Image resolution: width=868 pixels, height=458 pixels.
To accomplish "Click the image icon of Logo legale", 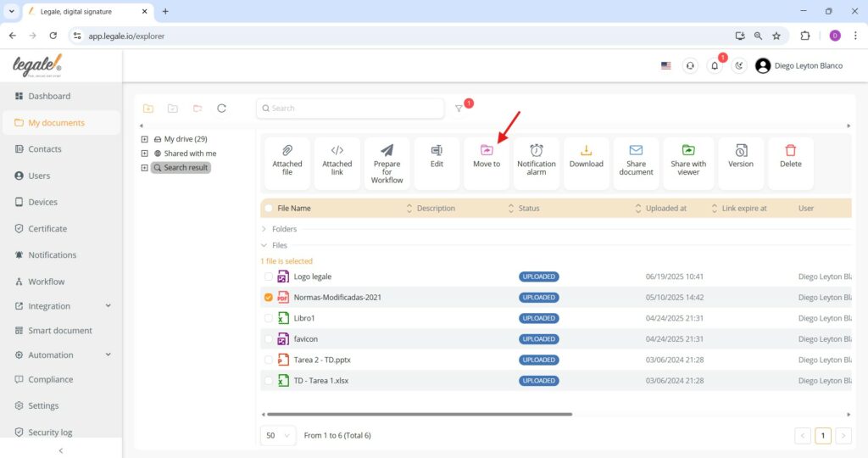I will coord(283,276).
